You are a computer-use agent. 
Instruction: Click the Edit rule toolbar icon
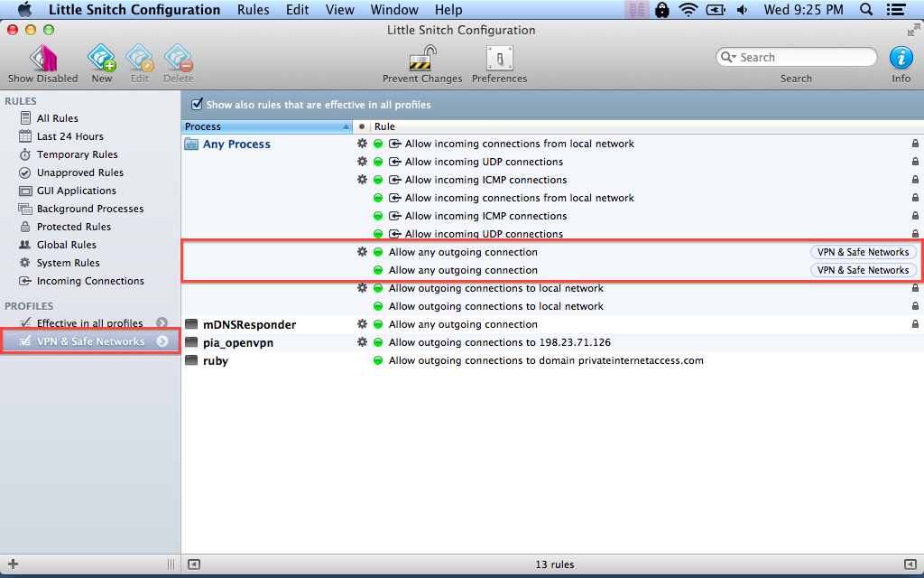point(140,59)
